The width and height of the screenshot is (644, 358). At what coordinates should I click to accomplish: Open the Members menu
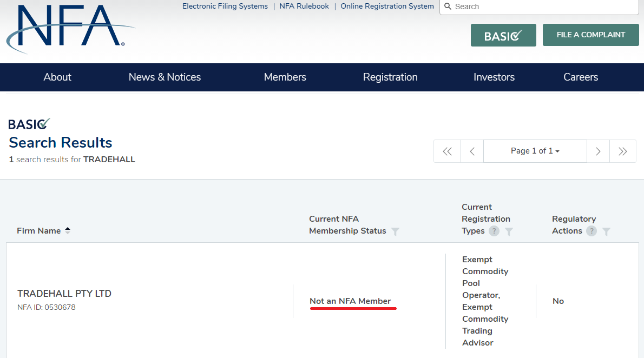click(x=285, y=77)
